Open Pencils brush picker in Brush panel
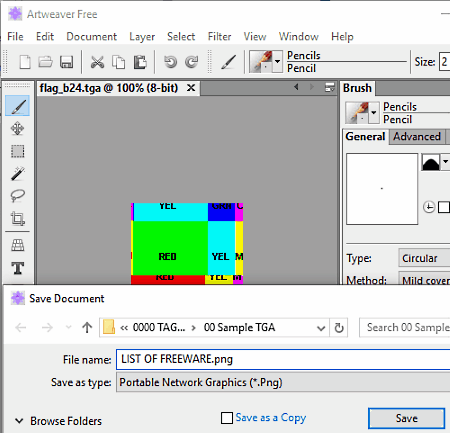 [x=362, y=113]
